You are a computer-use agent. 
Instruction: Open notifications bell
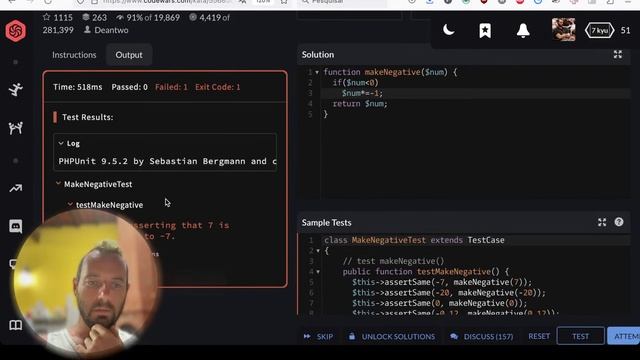[523, 31]
